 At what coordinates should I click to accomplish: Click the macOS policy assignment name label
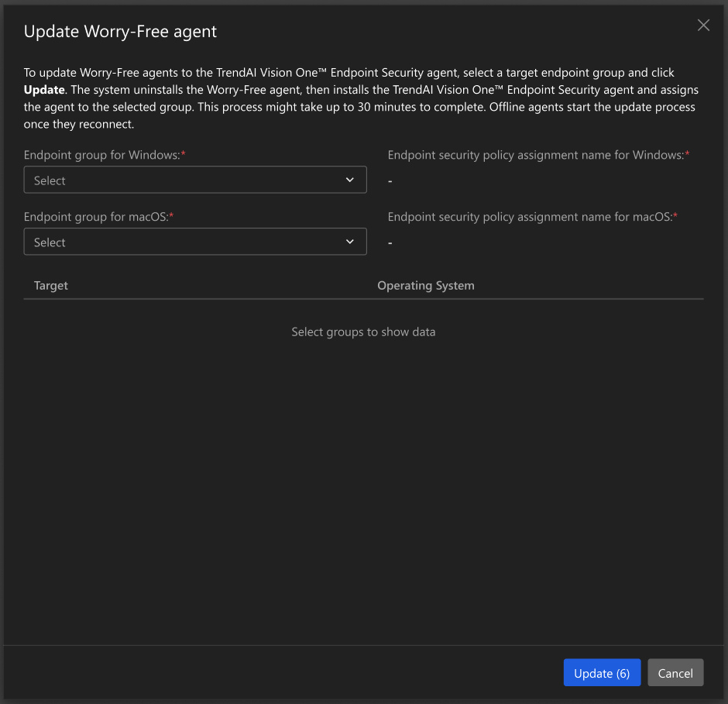pyautogui.click(x=533, y=217)
